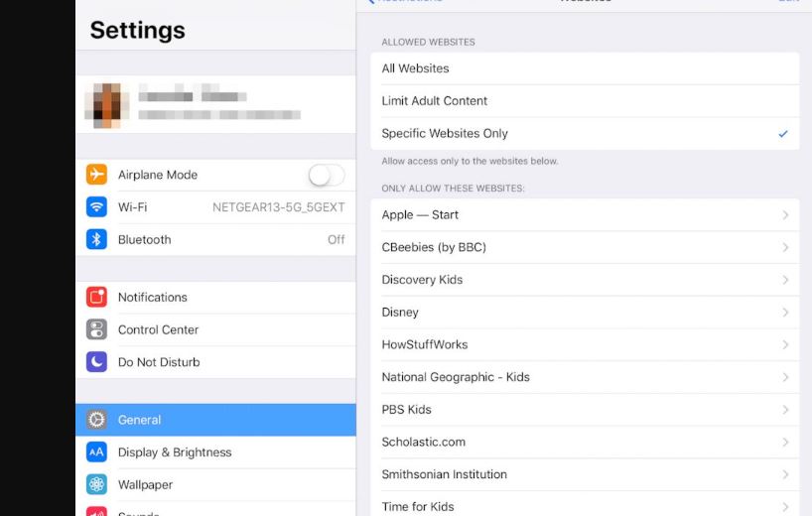Image resolution: width=812 pixels, height=516 pixels.
Task: Tap the Wi-Fi icon
Action: (97, 207)
